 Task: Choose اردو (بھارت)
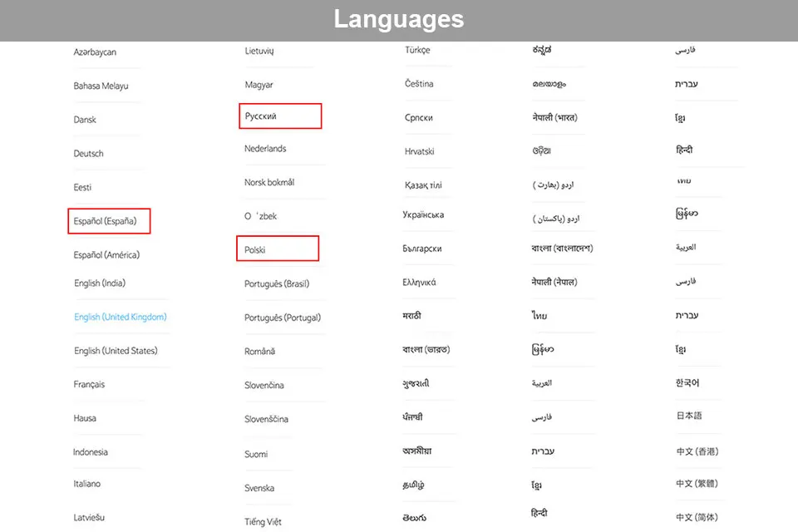553,185
